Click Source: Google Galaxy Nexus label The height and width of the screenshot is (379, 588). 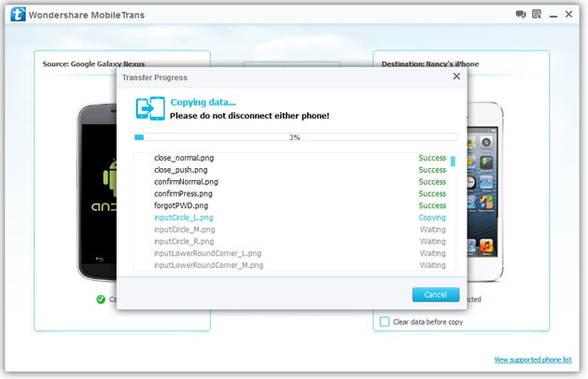coord(93,63)
